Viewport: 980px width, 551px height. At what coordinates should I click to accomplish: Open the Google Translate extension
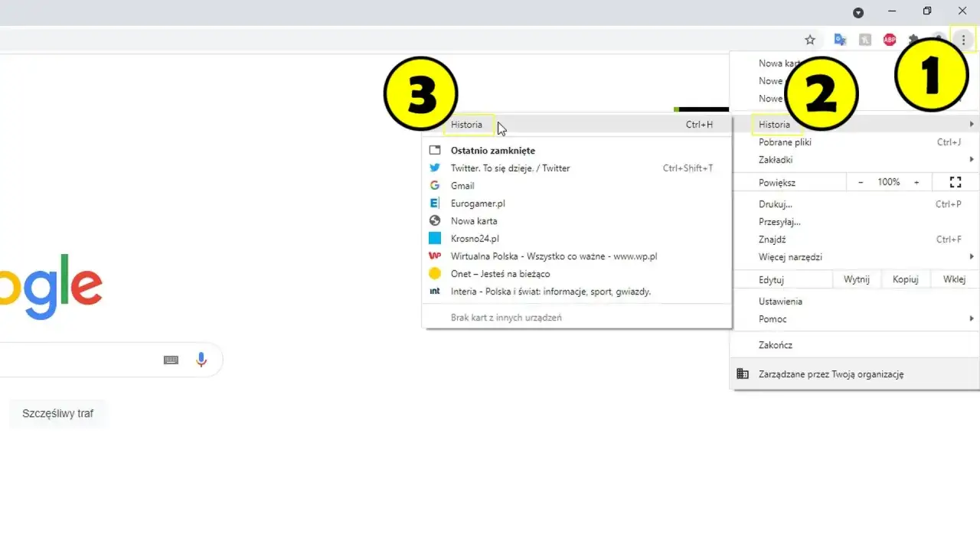click(840, 40)
